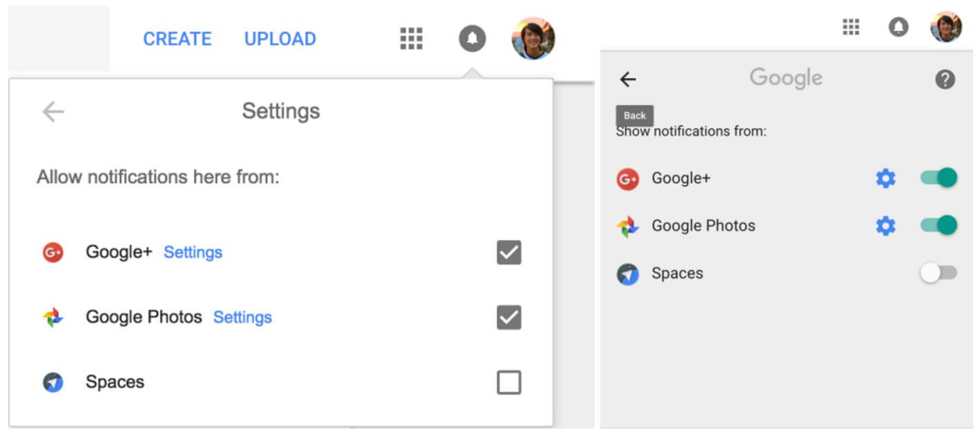Click the outlined bell icon in right panel

click(x=898, y=27)
